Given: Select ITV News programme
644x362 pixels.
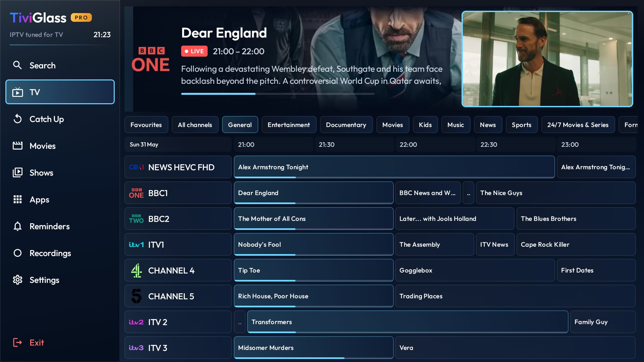Looking at the screenshot, I should tap(495, 244).
